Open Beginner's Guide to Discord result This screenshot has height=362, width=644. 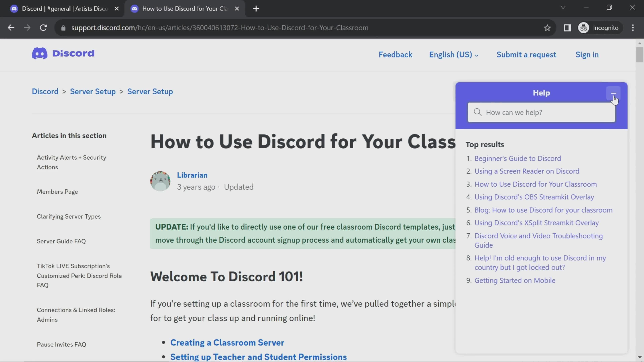pyautogui.click(x=518, y=158)
